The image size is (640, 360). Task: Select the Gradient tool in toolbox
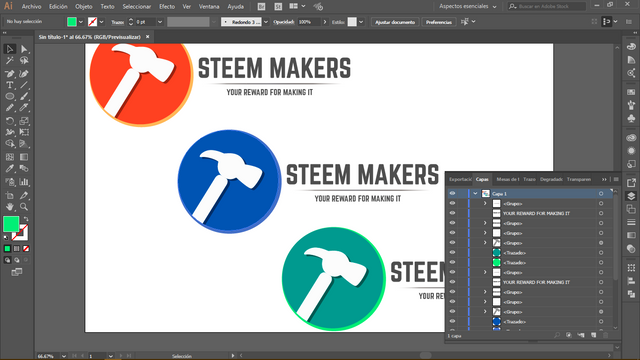click(x=24, y=157)
